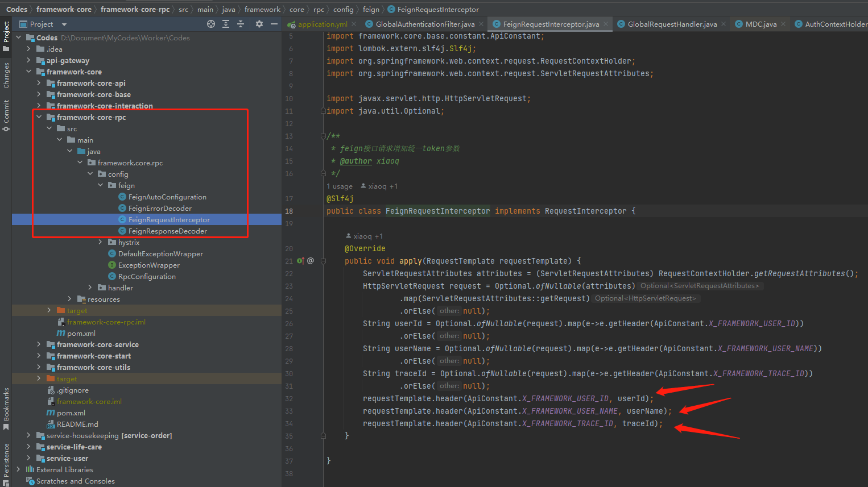Expand framework-core-base module
The image size is (868, 487).
(39, 94)
